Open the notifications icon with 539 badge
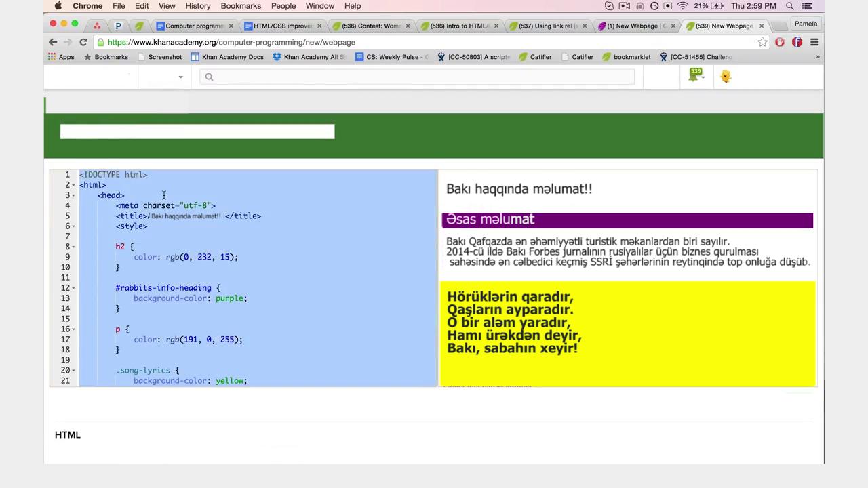The height and width of the screenshot is (488, 868). click(695, 76)
